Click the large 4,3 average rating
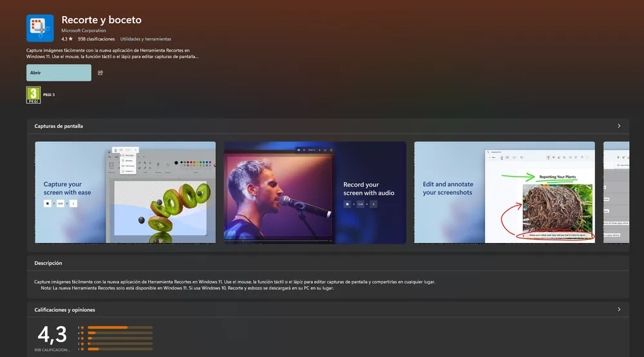This screenshot has width=644, height=357. tap(52, 334)
